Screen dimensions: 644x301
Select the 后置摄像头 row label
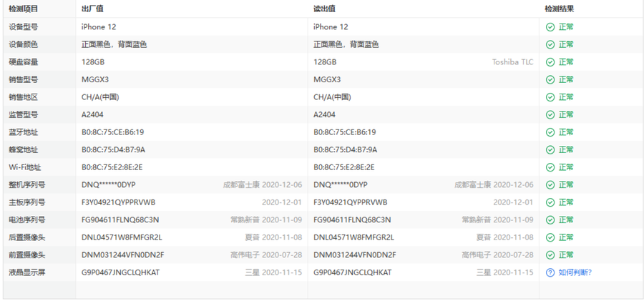(x=27, y=237)
